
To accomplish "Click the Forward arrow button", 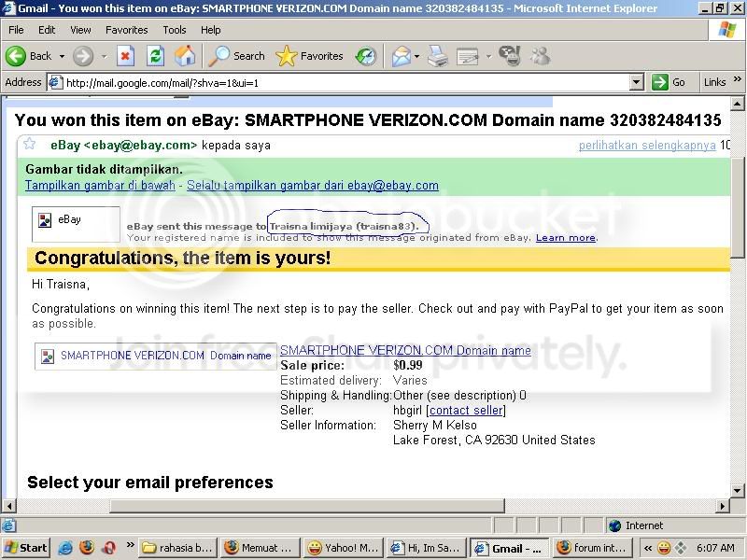I will (x=83, y=56).
